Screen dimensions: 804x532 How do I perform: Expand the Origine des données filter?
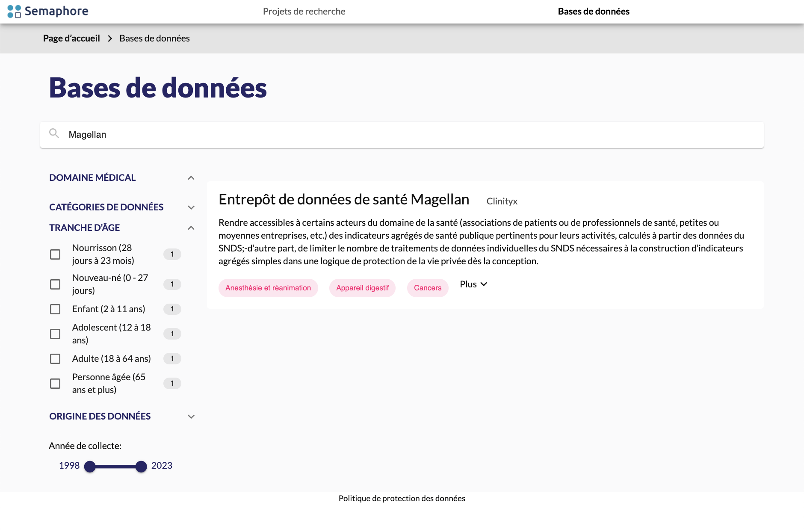[x=191, y=417]
